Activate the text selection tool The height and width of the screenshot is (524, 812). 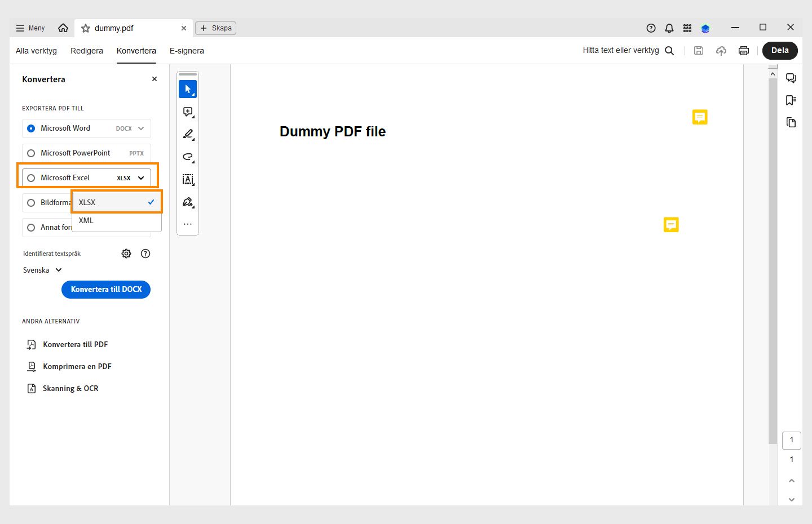(x=188, y=179)
